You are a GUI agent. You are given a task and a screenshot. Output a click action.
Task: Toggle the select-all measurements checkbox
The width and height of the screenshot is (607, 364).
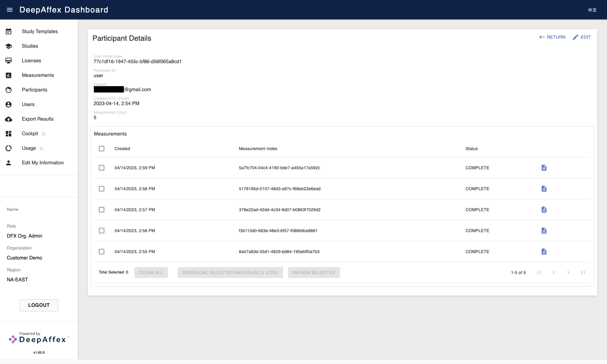(102, 149)
